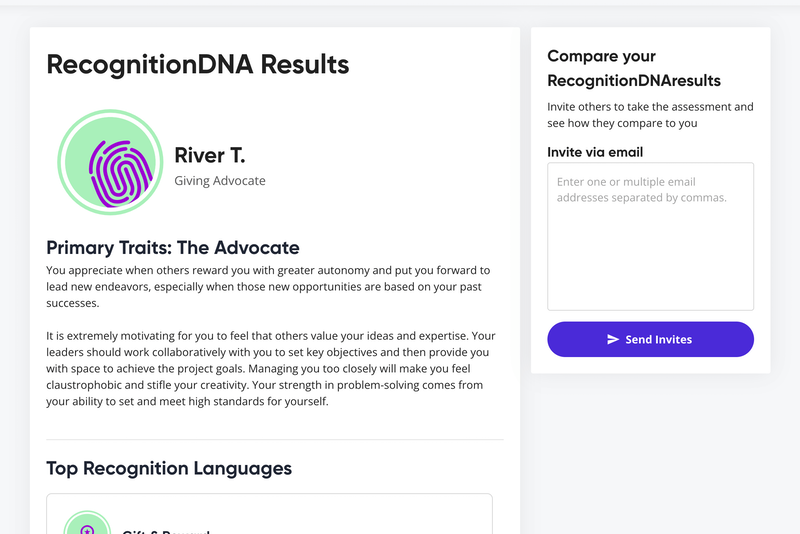
Task: Click the Top Recognition Languages heading
Action: point(169,468)
